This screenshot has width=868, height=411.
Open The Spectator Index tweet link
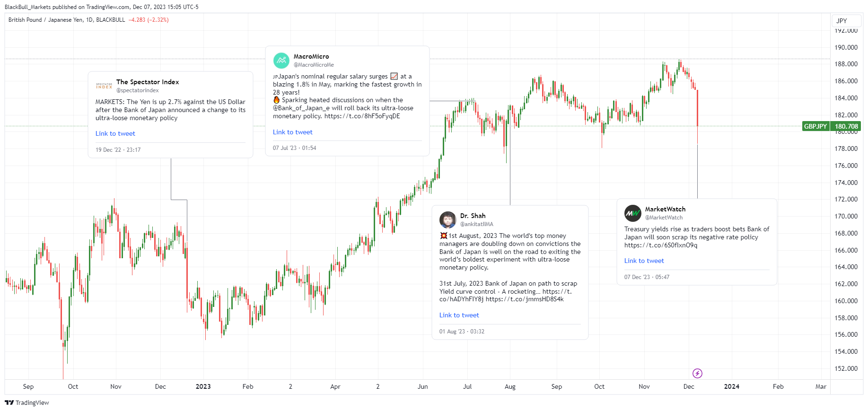point(115,134)
